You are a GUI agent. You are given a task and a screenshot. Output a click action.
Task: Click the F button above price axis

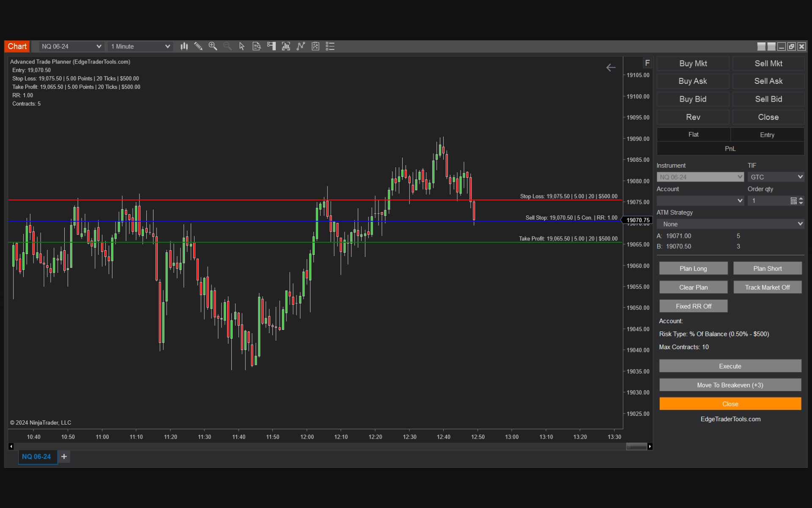(647, 63)
